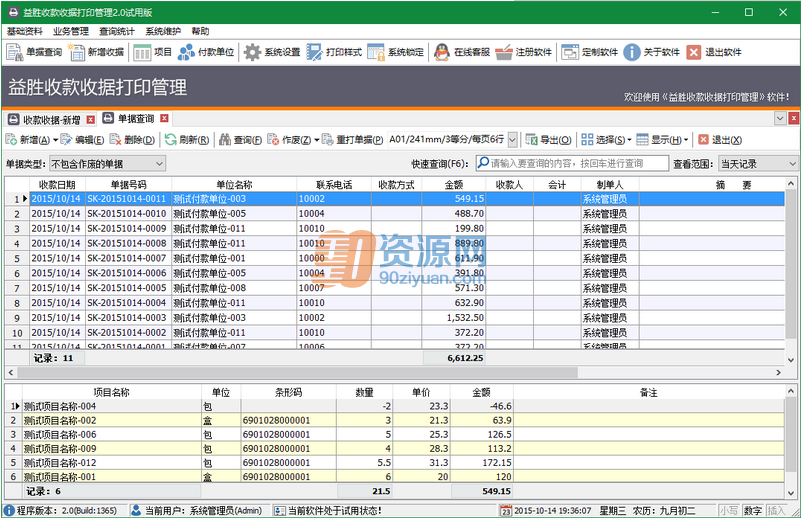Sort by 项目名称 column header
This screenshot has width=802, height=519.
point(111,392)
